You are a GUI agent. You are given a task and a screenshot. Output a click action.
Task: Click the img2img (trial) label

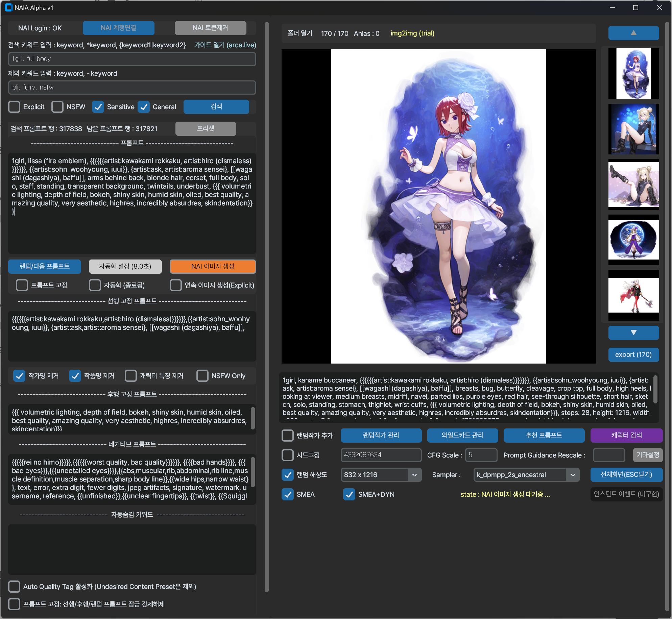[412, 33]
